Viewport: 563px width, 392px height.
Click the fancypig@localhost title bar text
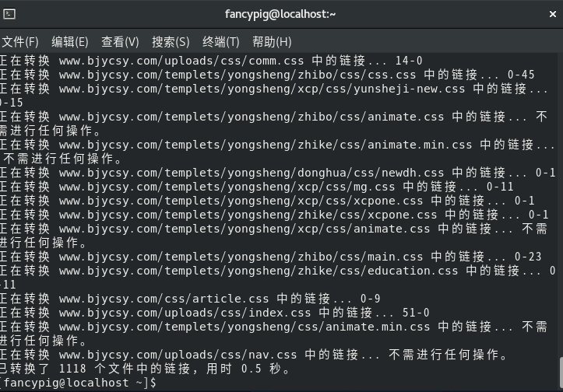pyautogui.click(x=280, y=14)
